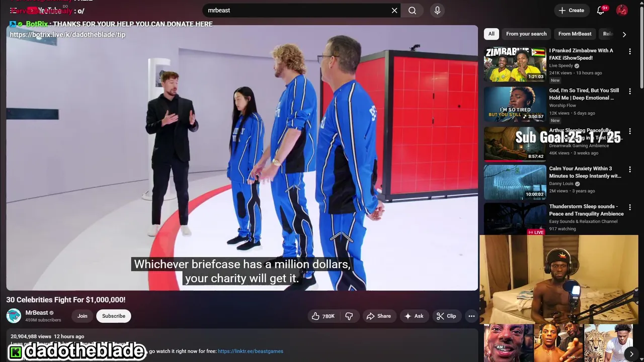
Task: Clear the search box with the X icon
Action: pos(394,10)
